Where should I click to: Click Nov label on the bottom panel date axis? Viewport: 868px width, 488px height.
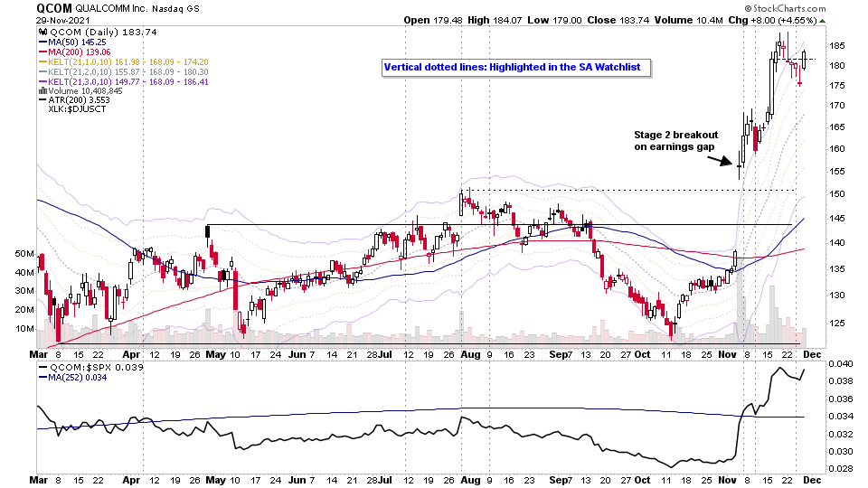727,480
